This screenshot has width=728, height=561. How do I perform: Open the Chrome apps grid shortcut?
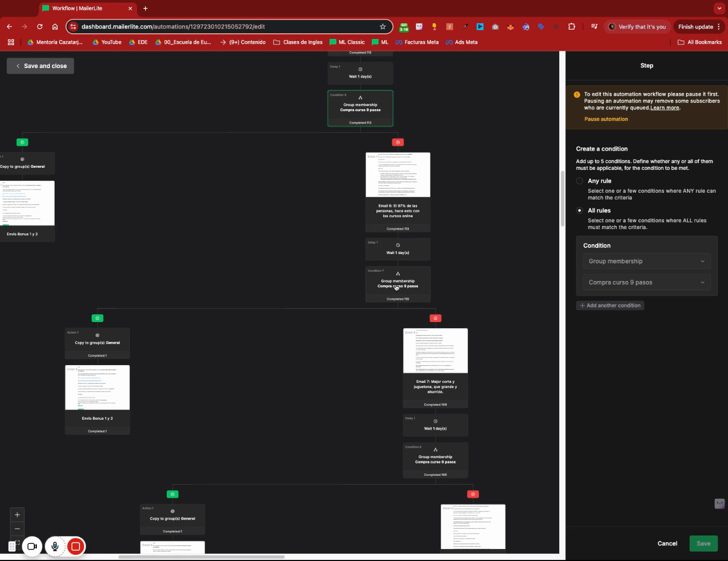click(11, 42)
